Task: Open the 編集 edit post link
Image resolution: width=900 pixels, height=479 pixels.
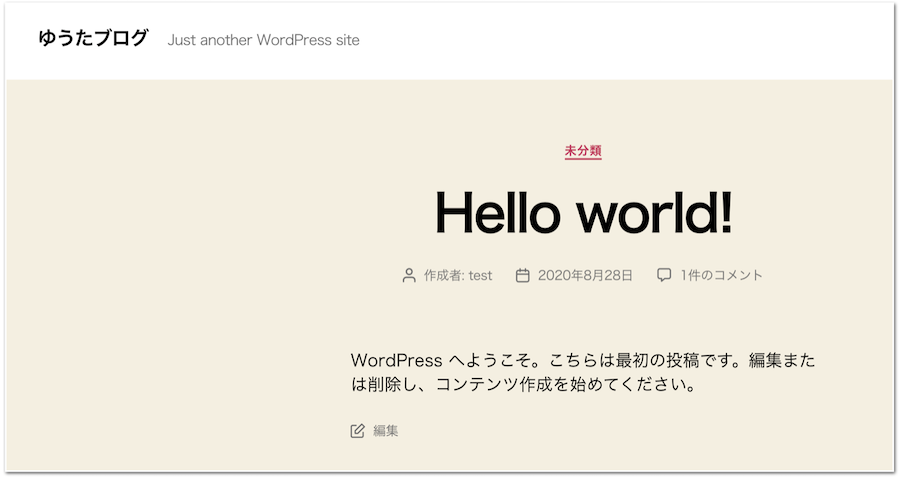Action: pyautogui.click(x=386, y=431)
